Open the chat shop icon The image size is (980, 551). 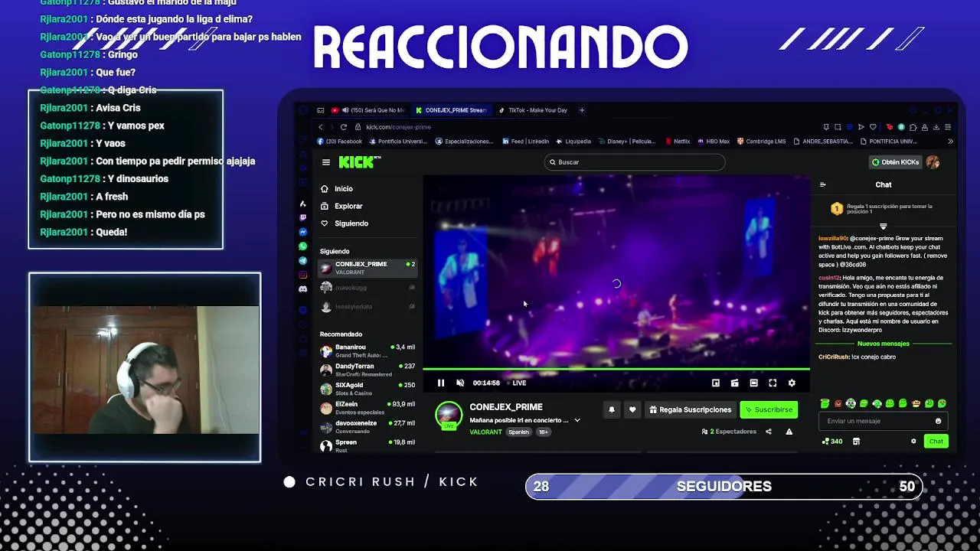click(856, 441)
